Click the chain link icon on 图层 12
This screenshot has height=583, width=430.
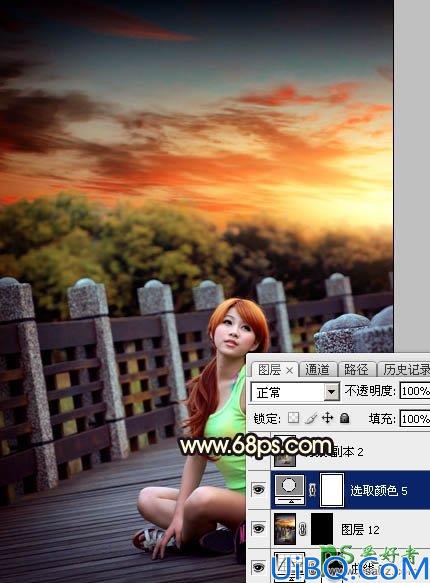click(x=303, y=529)
